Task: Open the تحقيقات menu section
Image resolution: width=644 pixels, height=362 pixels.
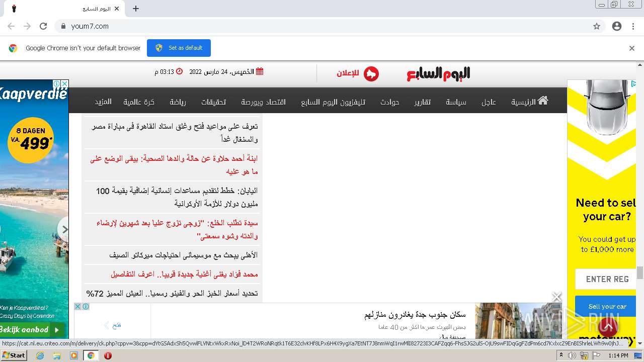Action: tap(213, 102)
